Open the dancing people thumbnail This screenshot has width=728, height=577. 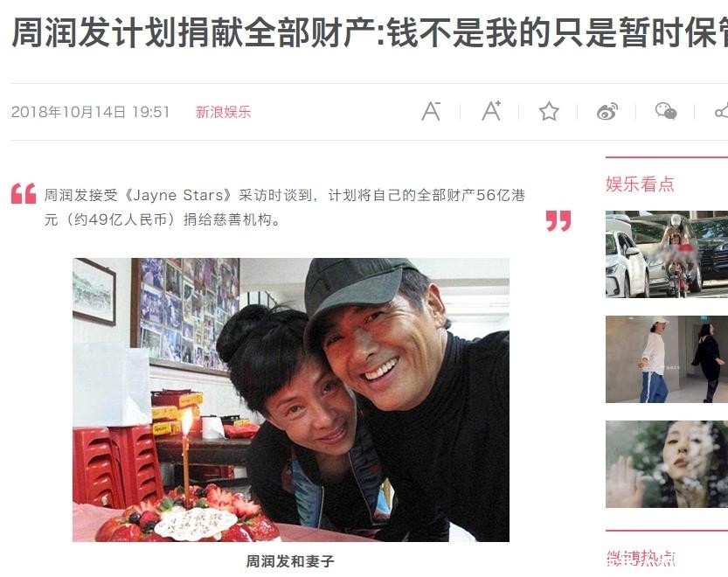pyautogui.click(x=667, y=359)
